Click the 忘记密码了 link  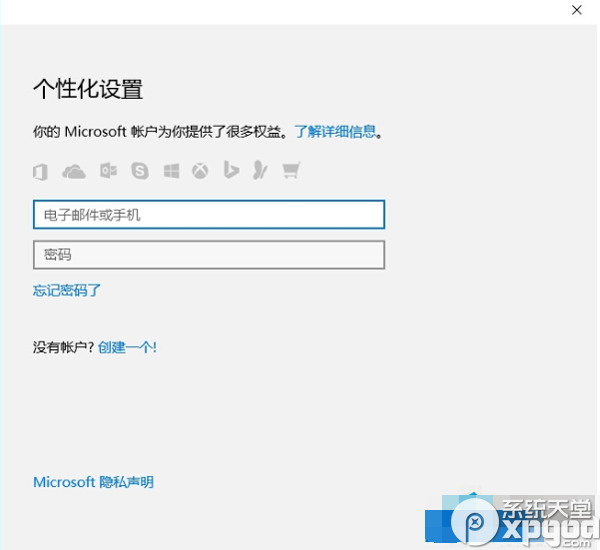[x=67, y=290]
